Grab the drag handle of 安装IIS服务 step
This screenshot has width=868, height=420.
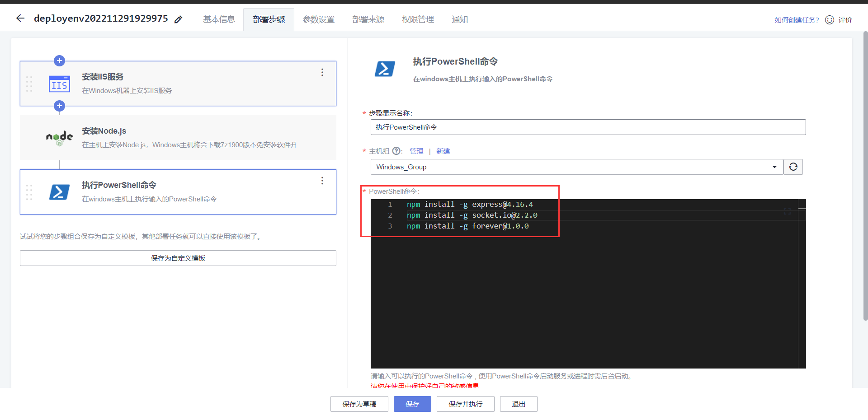(29, 84)
